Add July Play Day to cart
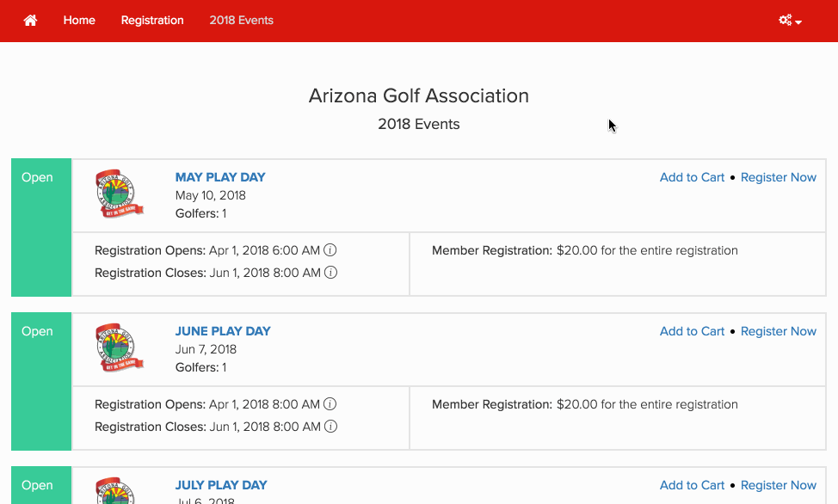The image size is (838, 504). tap(692, 485)
